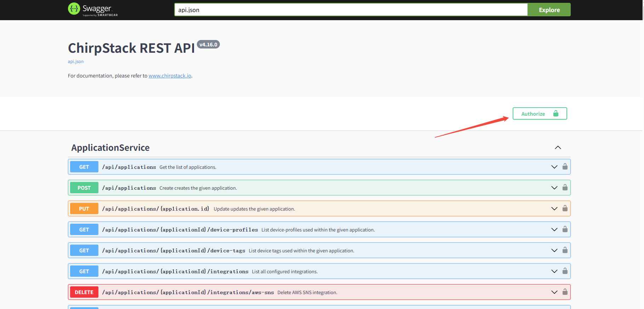Click the Swagger logo icon

(74, 9)
